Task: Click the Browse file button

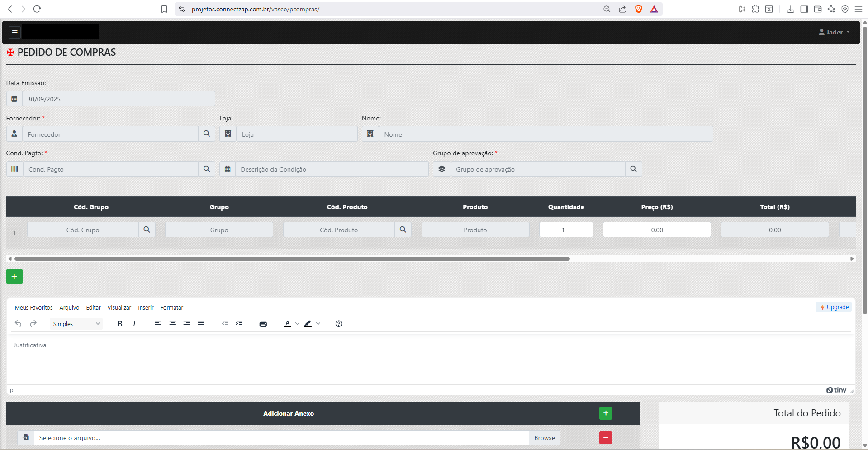Action: [x=544, y=438]
